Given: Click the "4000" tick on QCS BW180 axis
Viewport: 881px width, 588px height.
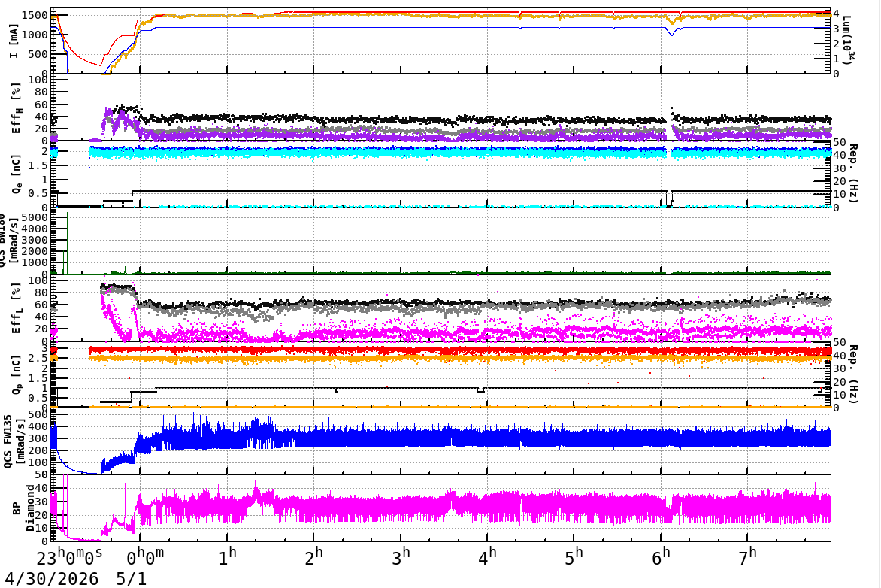Looking at the screenshot, I should 35,229.
